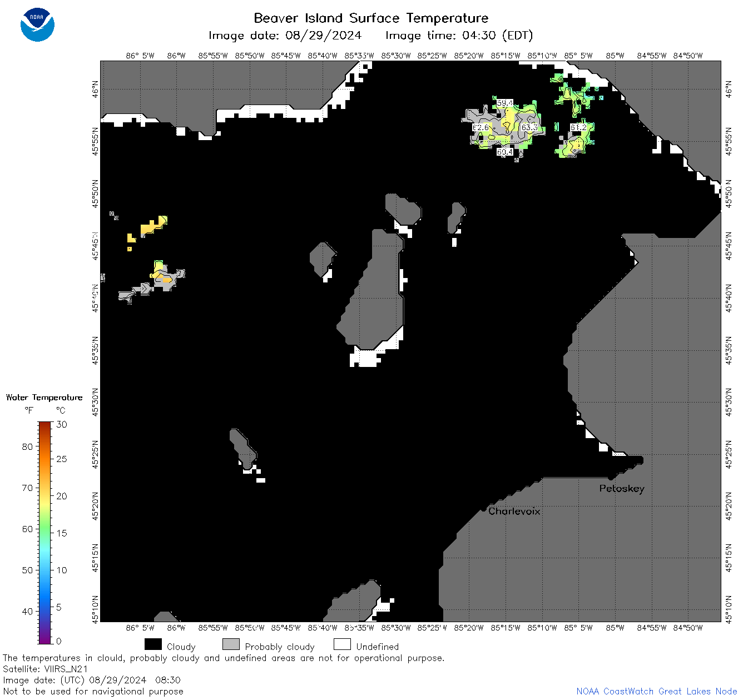
Task: Click the 60.4 temperature label on map
Action: click(504, 152)
